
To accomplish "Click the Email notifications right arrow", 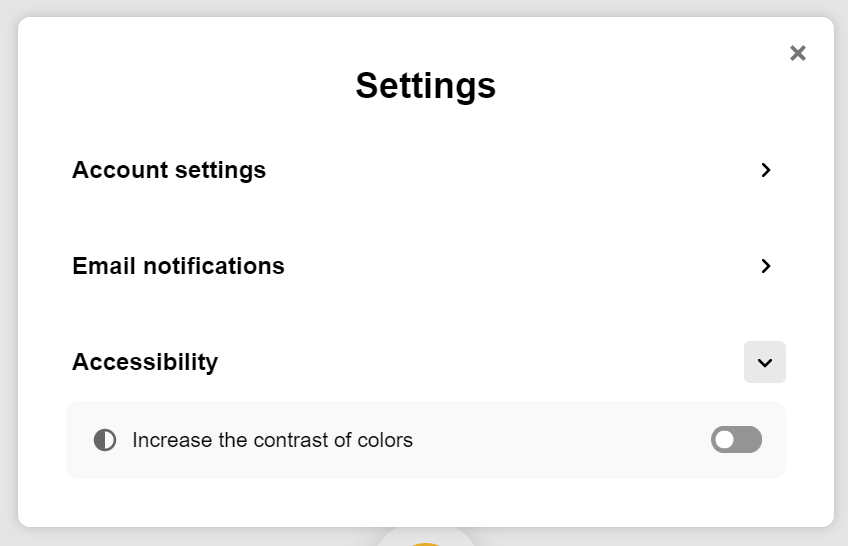I will (x=766, y=266).
